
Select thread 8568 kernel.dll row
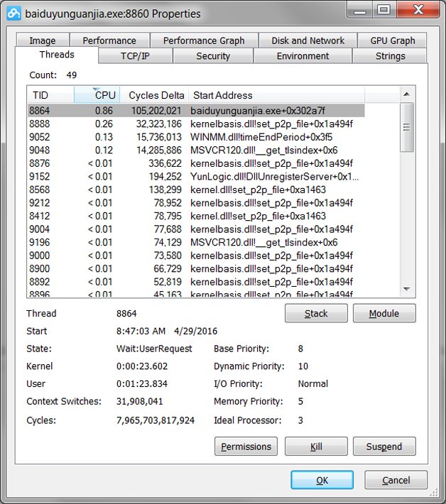point(196,190)
